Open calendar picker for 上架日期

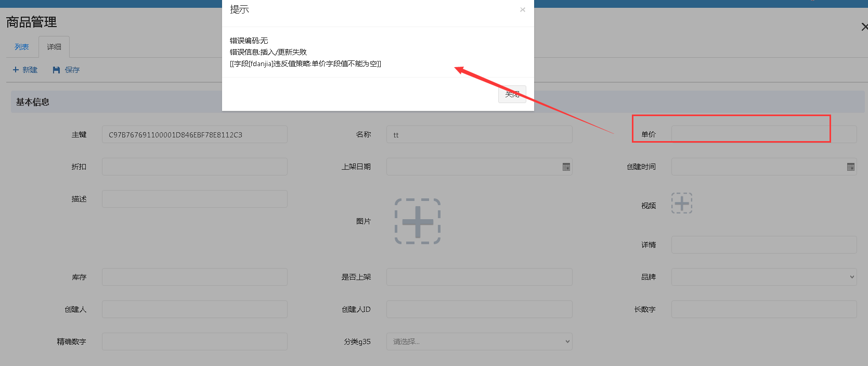click(x=566, y=167)
